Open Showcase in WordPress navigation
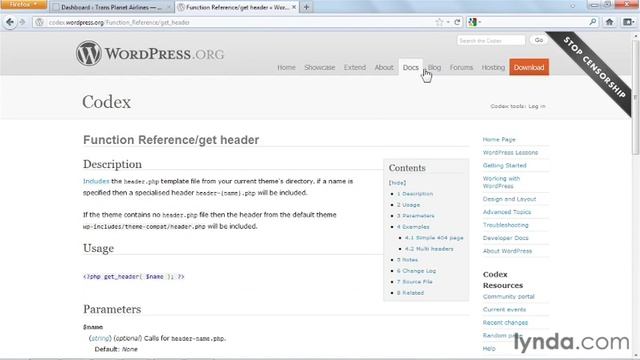640x360 pixels. coord(320,67)
